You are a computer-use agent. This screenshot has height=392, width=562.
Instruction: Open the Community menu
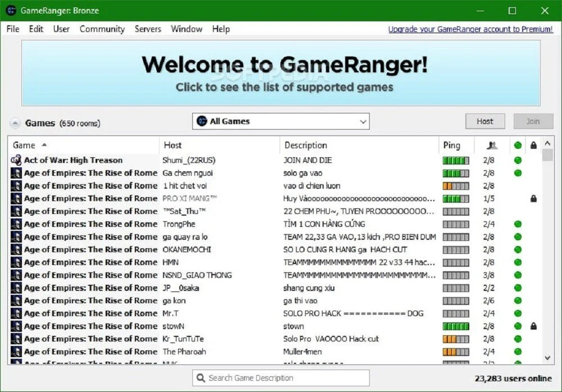(102, 29)
